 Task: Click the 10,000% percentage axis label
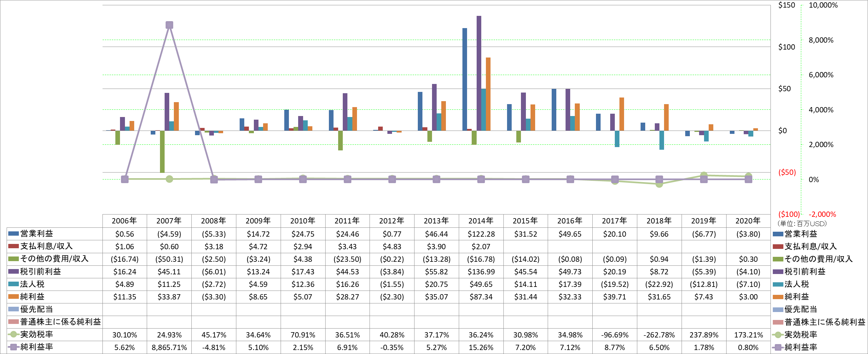tap(823, 5)
